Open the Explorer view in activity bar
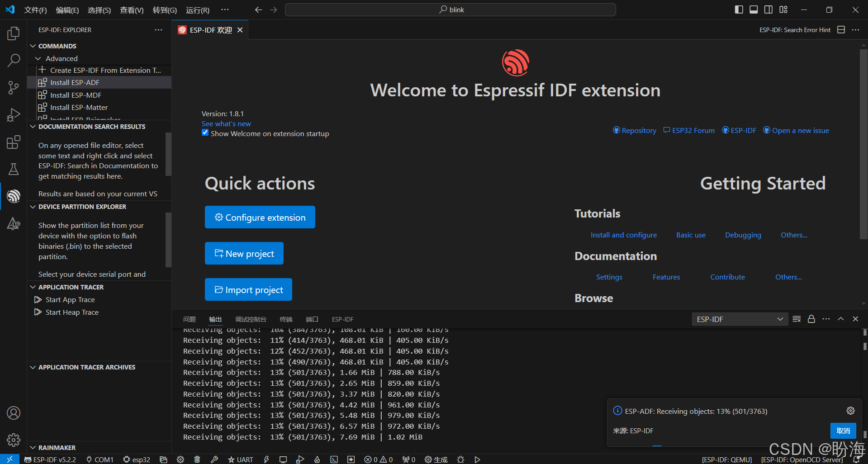This screenshot has height=464, width=868. (14, 33)
